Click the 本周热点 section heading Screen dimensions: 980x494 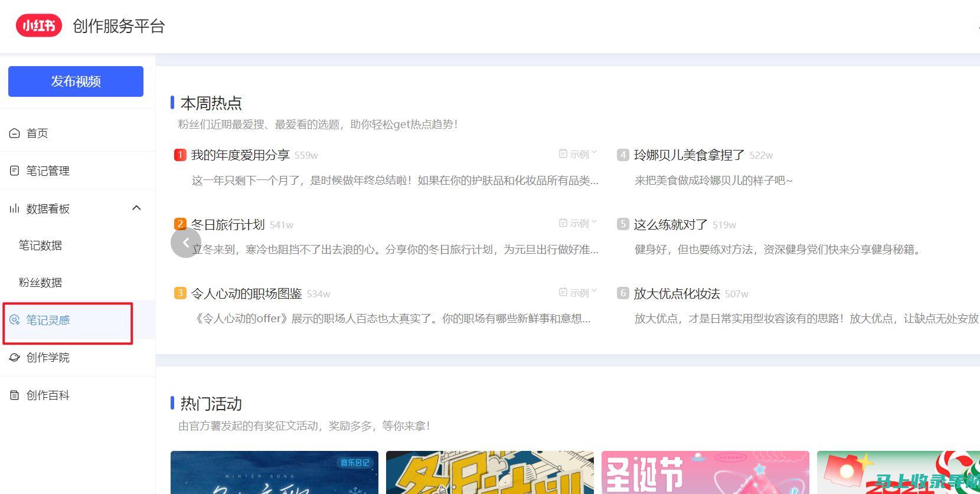(211, 103)
